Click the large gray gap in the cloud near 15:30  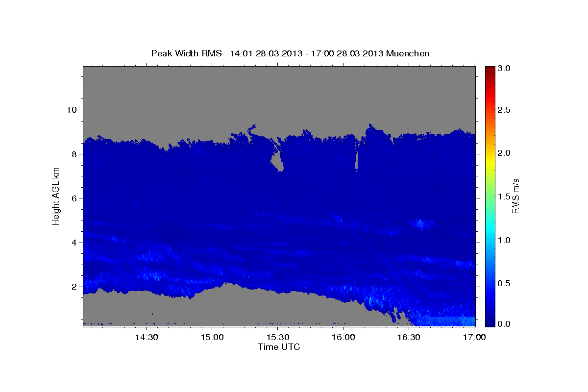pyautogui.click(x=277, y=161)
